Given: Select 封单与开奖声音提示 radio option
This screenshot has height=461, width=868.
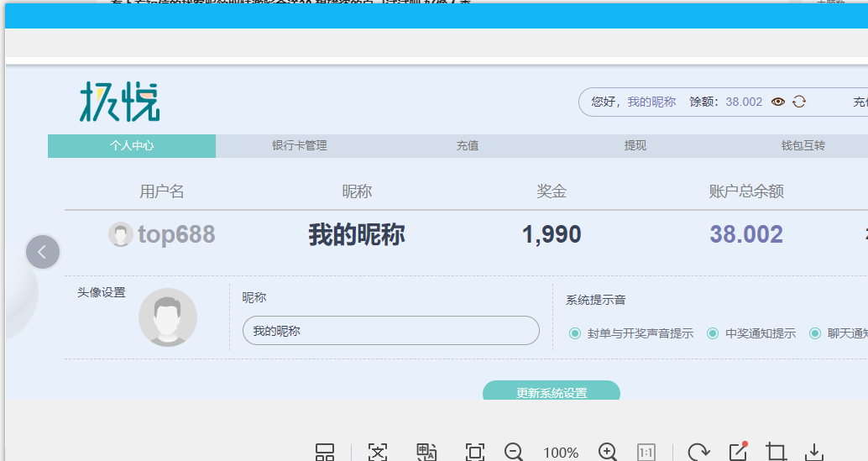Looking at the screenshot, I should [575, 333].
